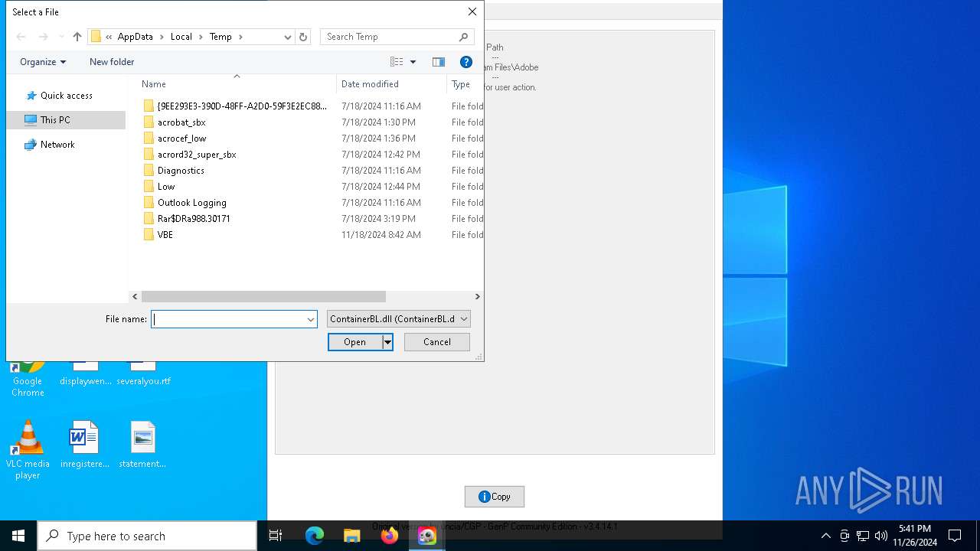980x551 pixels.
Task: Click taskbar search box
Action: pos(147,536)
